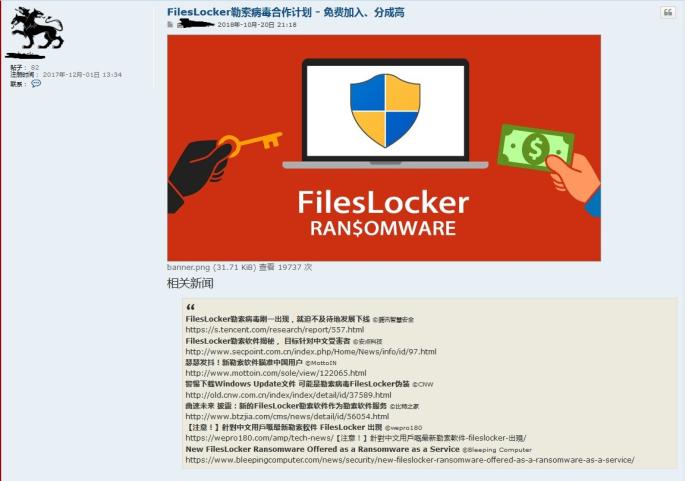Open the btzjia.com news detail link
Viewport: 685px width, 481px height.
pyautogui.click(x=287, y=416)
